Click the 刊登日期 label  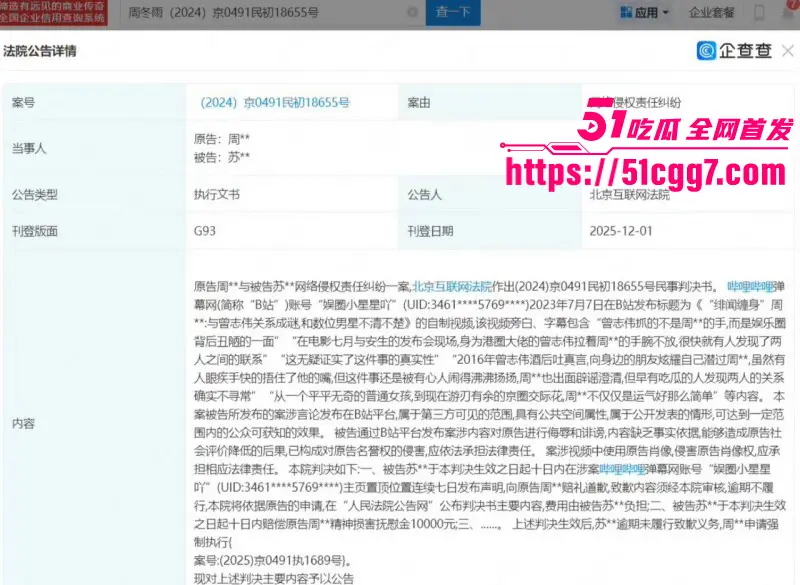(x=431, y=231)
